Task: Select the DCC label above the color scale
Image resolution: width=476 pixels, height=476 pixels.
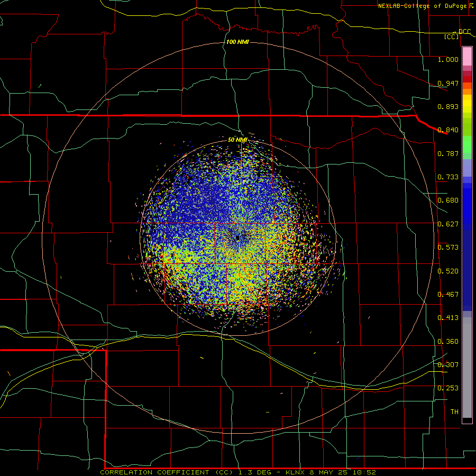Action: click(x=464, y=32)
